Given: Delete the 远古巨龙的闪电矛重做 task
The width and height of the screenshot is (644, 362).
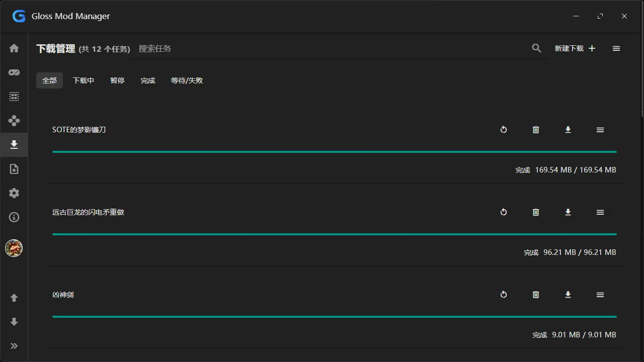Looking at the screenshot, I should [x=535, y=212].
